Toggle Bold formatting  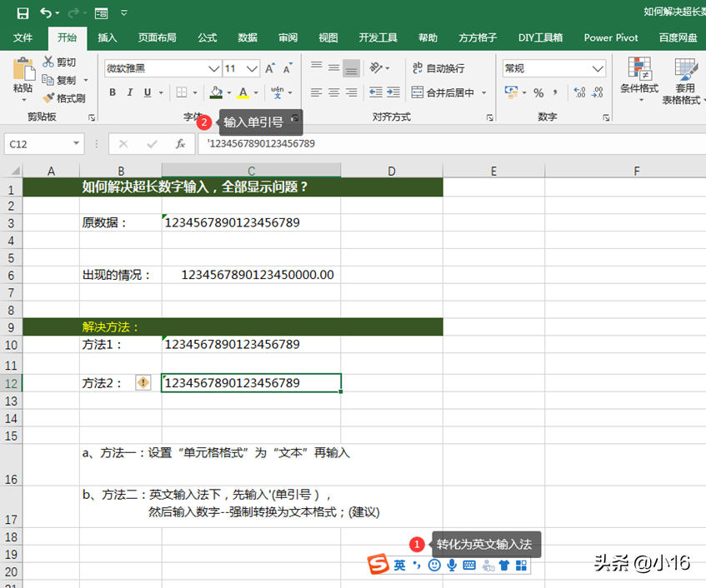pyautogui.click(x=113, y=92)
